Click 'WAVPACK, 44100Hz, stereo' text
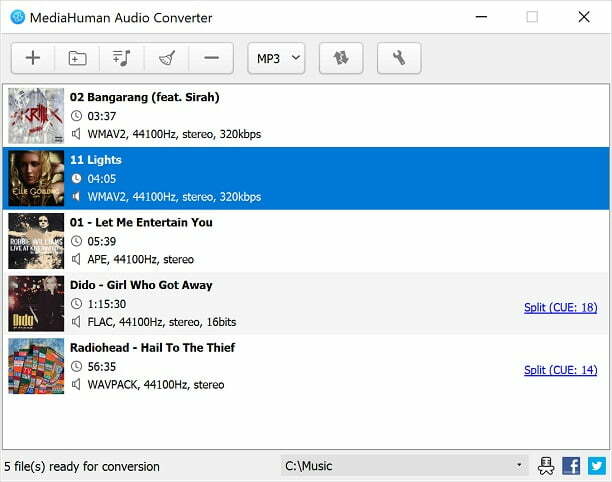612x482 pixels. pos(156,385)
